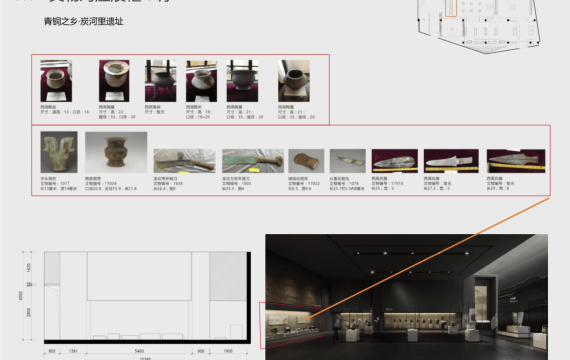This screenshot has height=360, width=570.
Task: Select the cracked round pottery pot photo
Action: pos(201,81)
